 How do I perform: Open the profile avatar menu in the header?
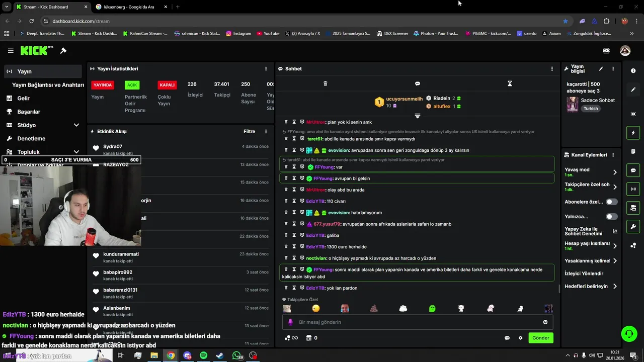625,51
